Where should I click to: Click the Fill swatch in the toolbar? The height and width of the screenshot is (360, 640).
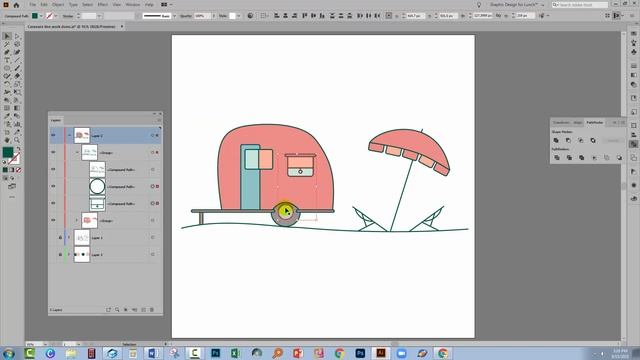coord(8,152)
